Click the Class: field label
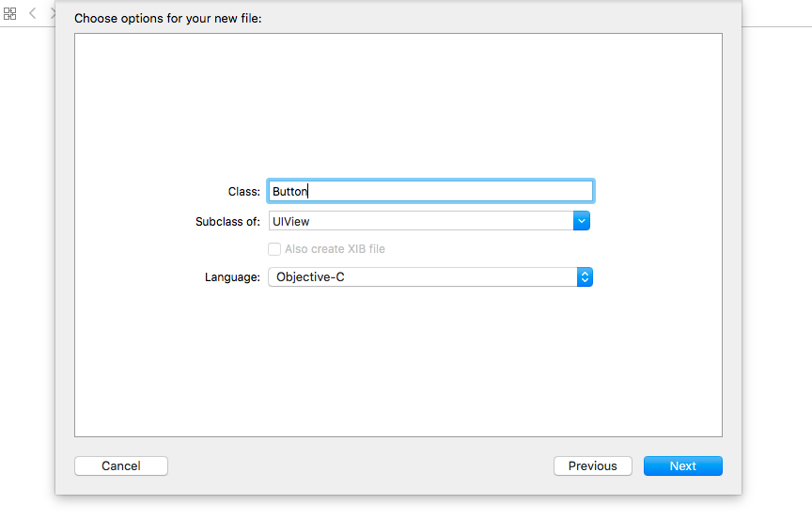Image resolution: width=812 pixels, height=520 pixels. [244, 192]
